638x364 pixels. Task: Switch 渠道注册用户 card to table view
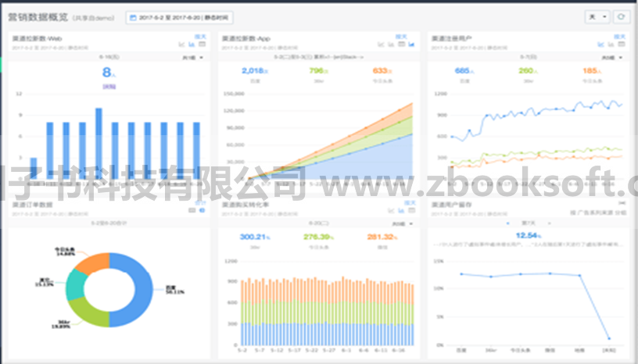click(622, 45)
